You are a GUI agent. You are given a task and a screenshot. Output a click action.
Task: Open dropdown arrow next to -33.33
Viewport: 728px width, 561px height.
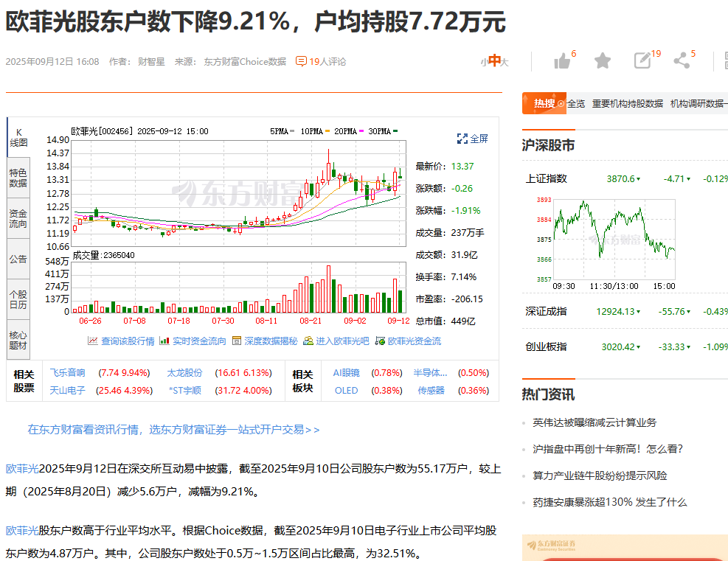click(688, 347)
